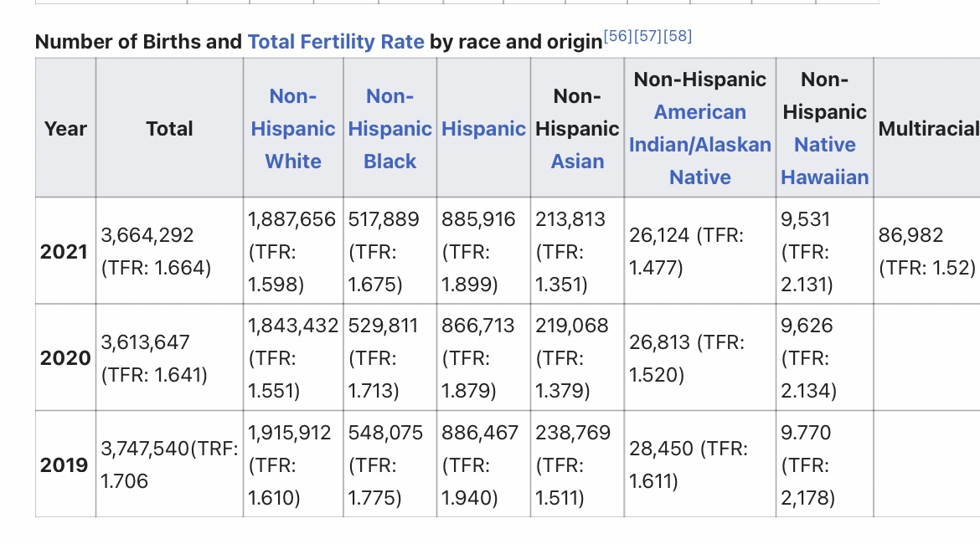
Task: Select the 2021 row label
Action: pyautogui.click(x=65, y=251)
